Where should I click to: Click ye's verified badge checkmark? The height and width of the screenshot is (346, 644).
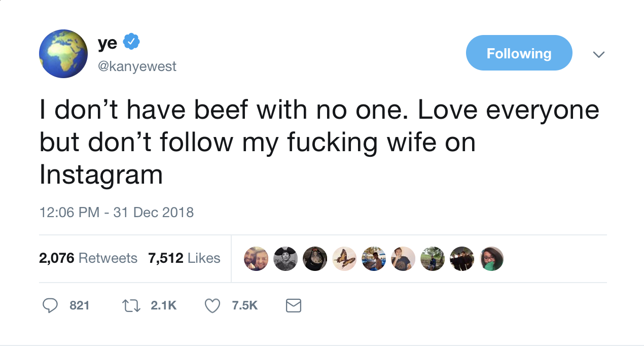point(131,43)
